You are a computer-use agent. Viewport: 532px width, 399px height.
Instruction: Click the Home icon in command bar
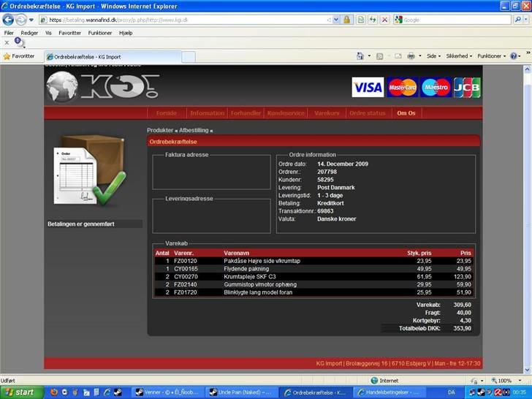(360, 56)
